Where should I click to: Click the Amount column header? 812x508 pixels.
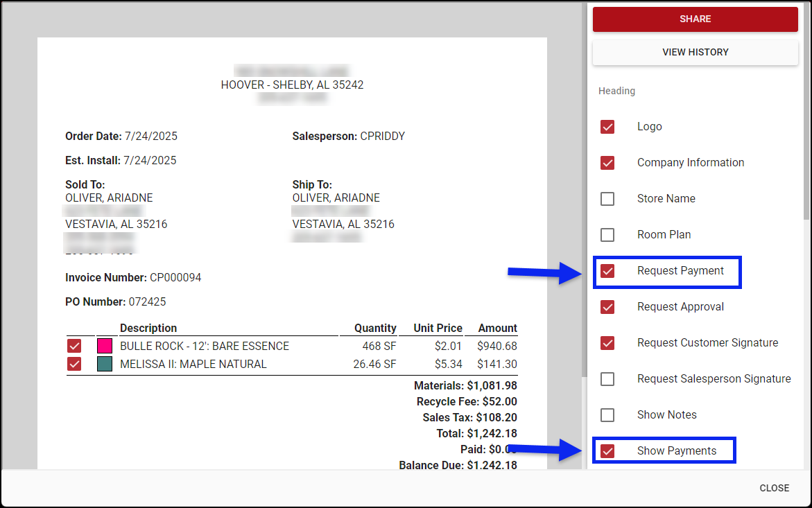coord(497,329)
